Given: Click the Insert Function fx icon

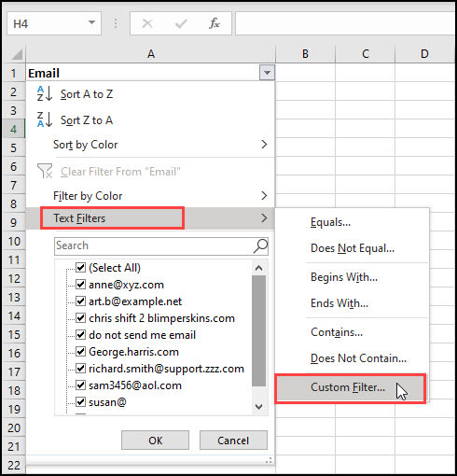Looking at the screenshot, I should 215,23.
